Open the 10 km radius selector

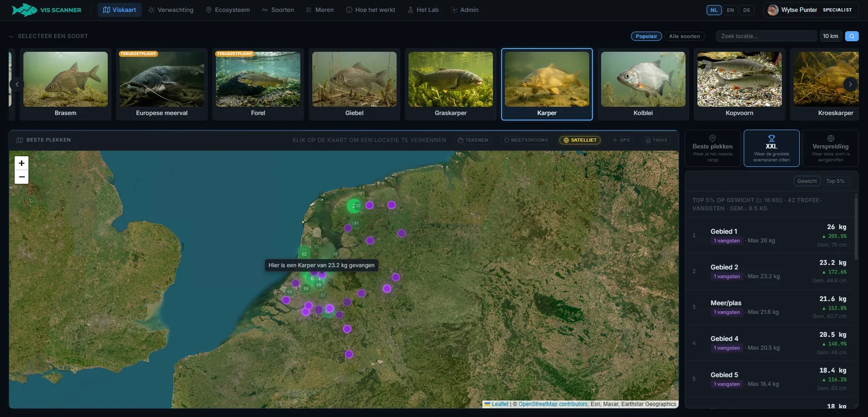coord(830,36)
